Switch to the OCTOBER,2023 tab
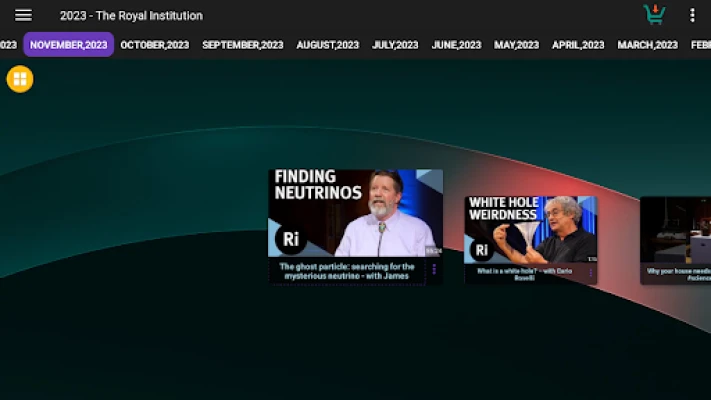 coord(154,45)
